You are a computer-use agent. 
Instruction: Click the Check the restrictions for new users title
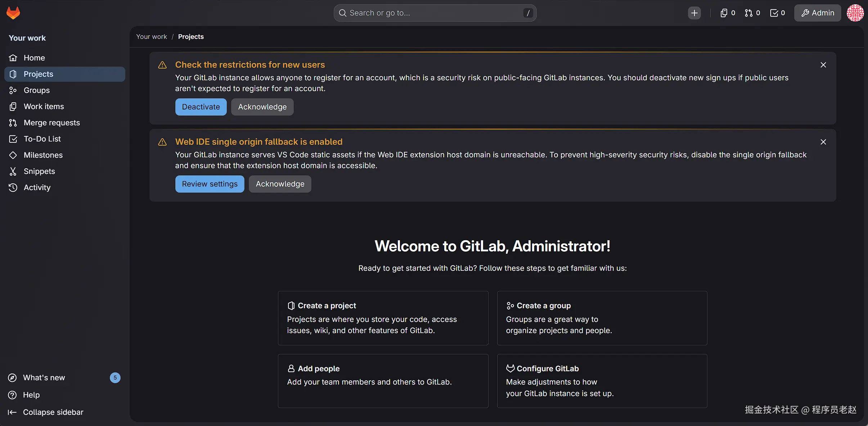pyautogui.click(x=250, y=65)
